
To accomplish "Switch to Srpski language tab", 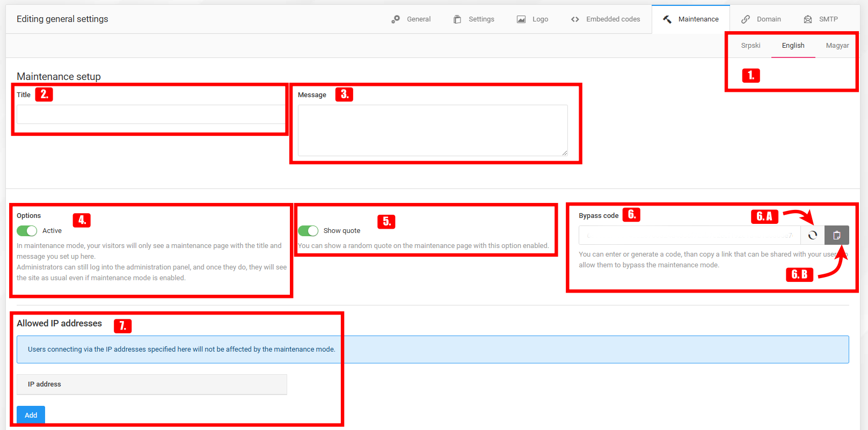I will pos(750,46).
